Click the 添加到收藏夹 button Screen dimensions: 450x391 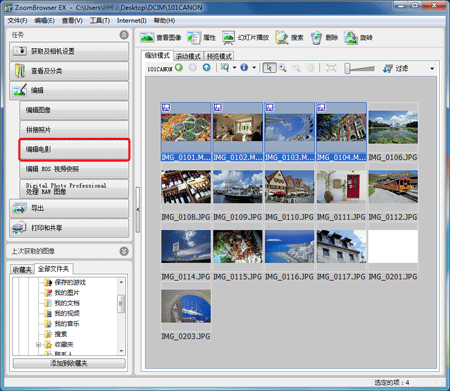69,363
